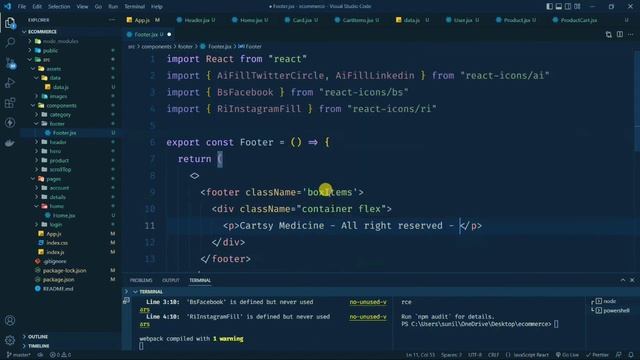The height and width of the screenshot is (360, 640).
Task: Open editor More Actions ellipsis
Action: tap(631, 34)
